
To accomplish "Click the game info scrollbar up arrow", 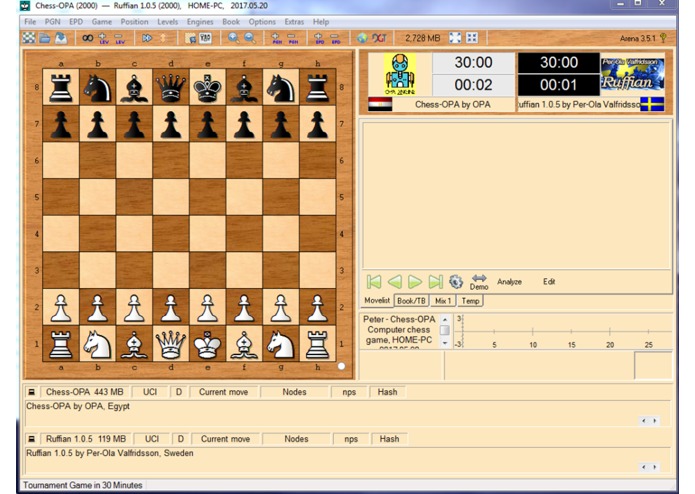I will [x=445, y=319].
